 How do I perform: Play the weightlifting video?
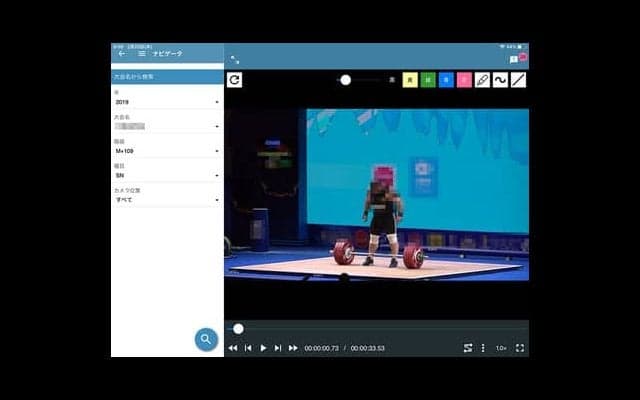click(263, 348)
